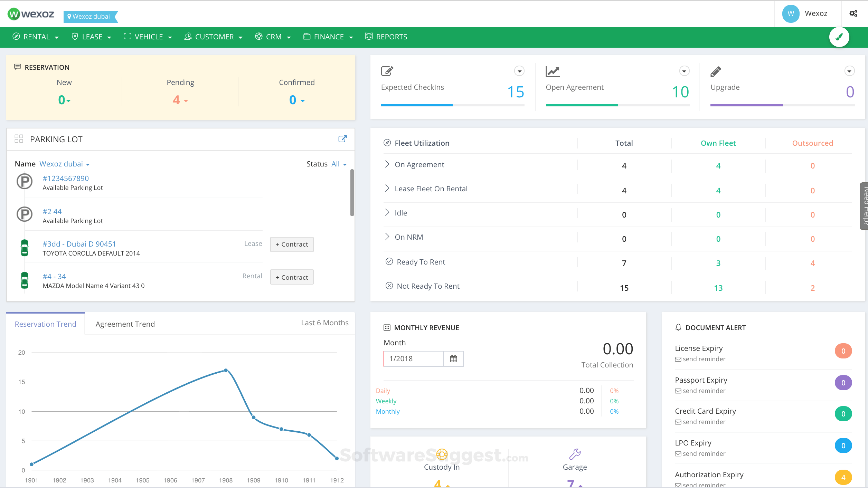This screenshot has width=868, height=489.
Task: Open the Status All filter dropdown
Action: pos(338,164)
